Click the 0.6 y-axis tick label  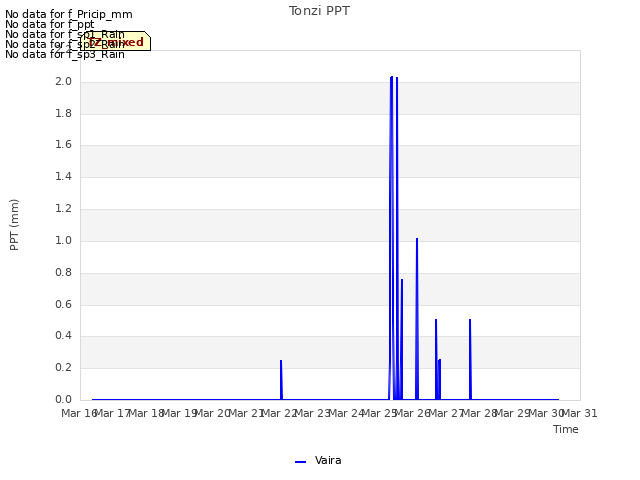[63, 304]
